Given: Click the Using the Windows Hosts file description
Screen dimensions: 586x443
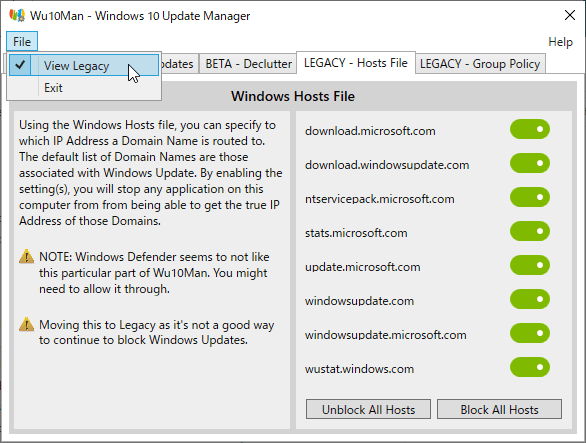Looking at the screenshot, I should point(151,173).
